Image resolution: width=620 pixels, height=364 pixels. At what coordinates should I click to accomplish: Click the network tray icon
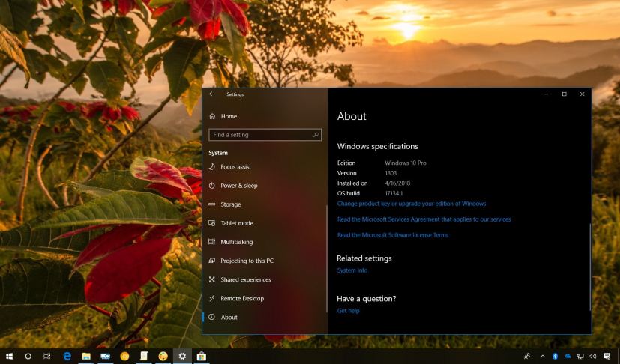[580, 356]
